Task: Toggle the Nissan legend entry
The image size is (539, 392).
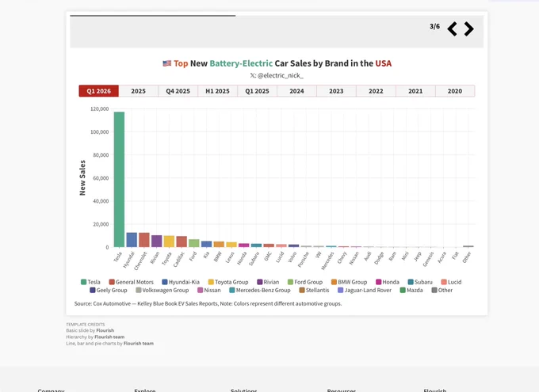Action: [x=209, y=291]
